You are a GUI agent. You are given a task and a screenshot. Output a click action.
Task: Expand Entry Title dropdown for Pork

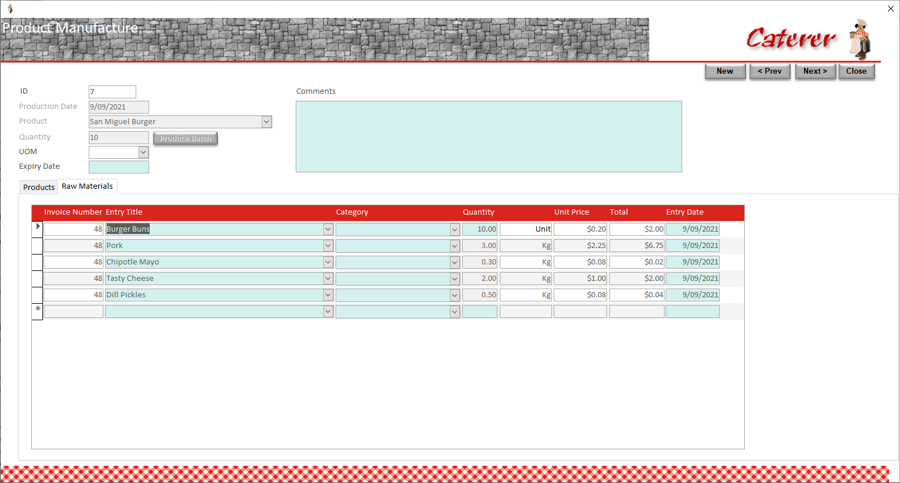328,246
